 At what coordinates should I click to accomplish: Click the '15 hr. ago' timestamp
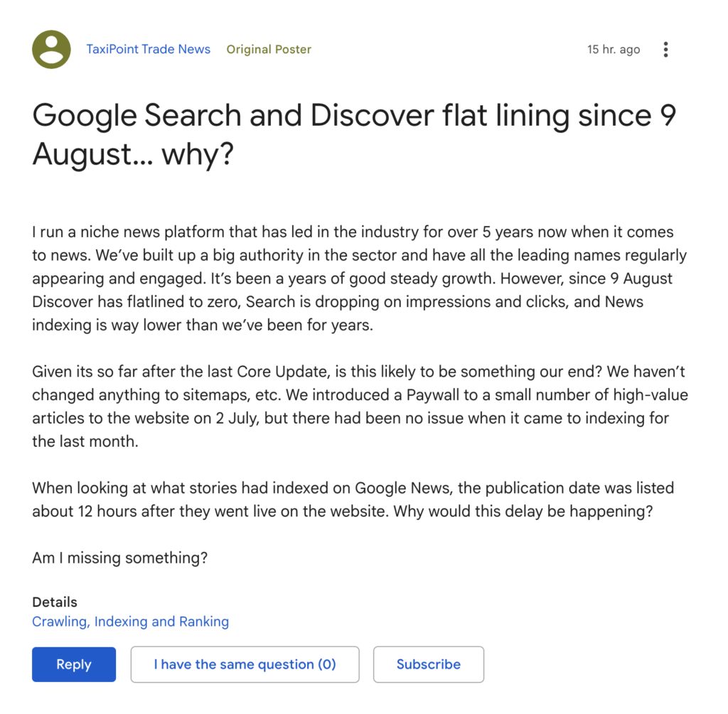click(x=614, y=49)
